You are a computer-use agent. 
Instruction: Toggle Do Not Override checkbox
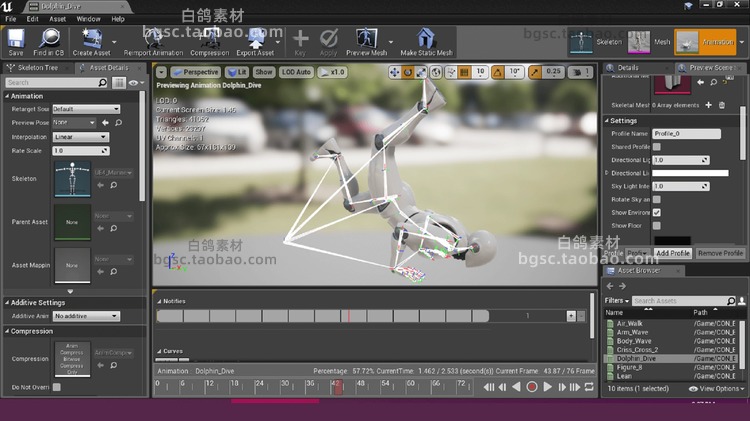[56, 387]
